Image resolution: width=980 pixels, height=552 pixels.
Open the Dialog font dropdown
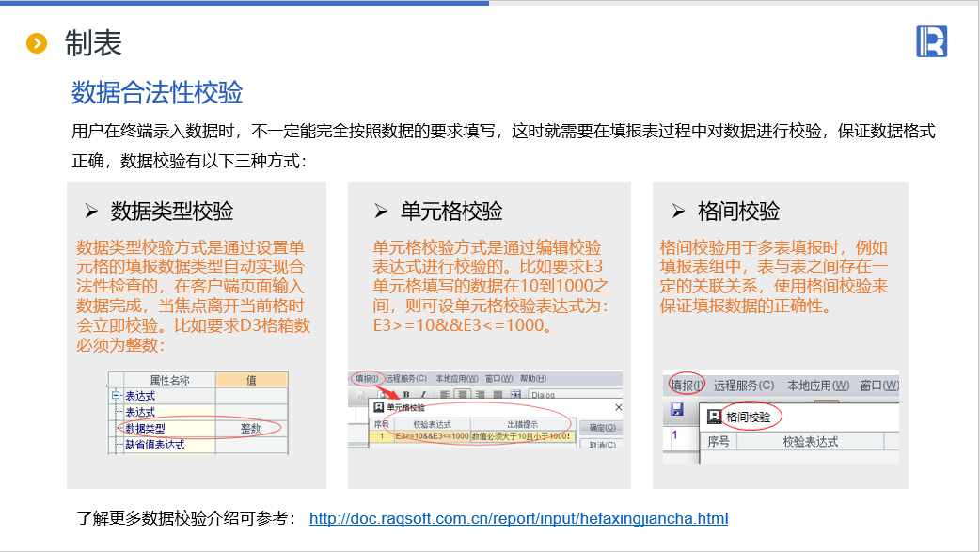pos(575,395)
